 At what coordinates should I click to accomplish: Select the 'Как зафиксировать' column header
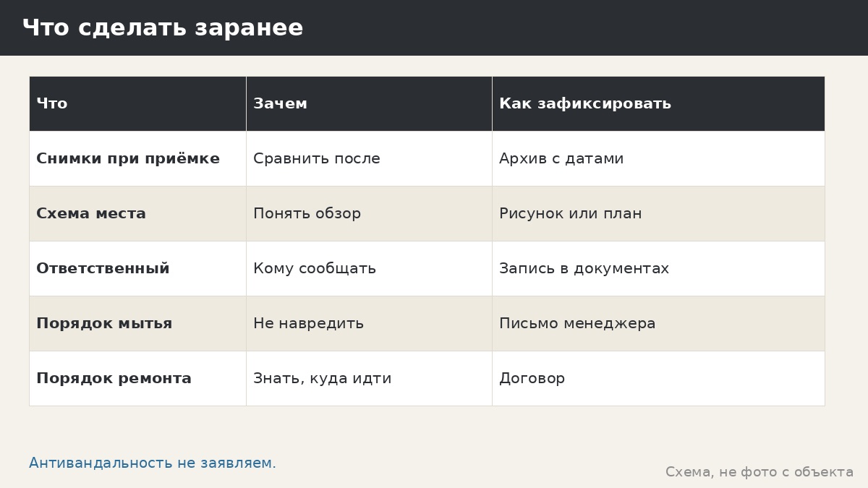pyautogui.click(x=658, y=103)
